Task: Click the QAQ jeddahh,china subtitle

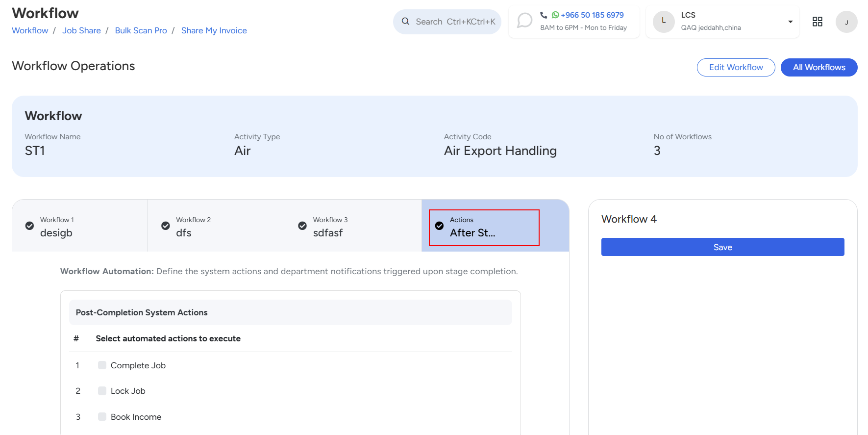Action: click(711, 27)
